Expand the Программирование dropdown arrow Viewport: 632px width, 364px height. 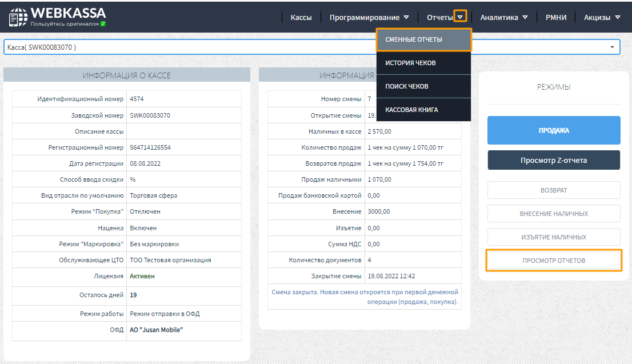tap(406, 17)
